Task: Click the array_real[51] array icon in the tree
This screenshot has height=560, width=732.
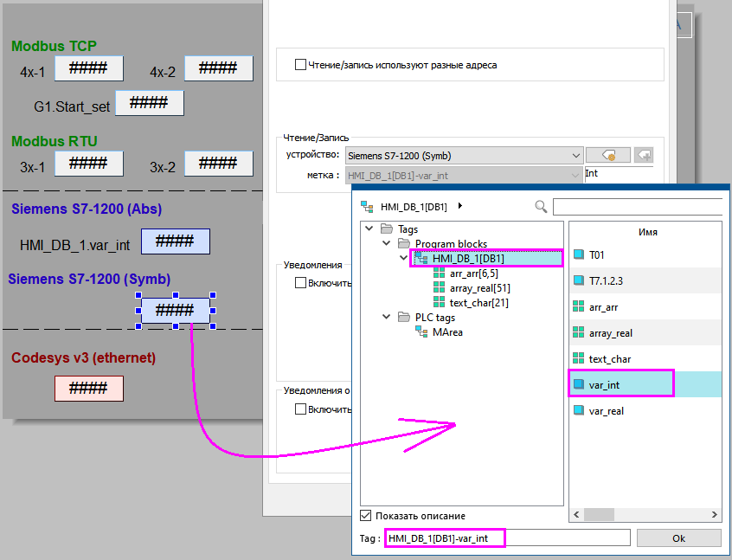Action: (x=439, y=287)
